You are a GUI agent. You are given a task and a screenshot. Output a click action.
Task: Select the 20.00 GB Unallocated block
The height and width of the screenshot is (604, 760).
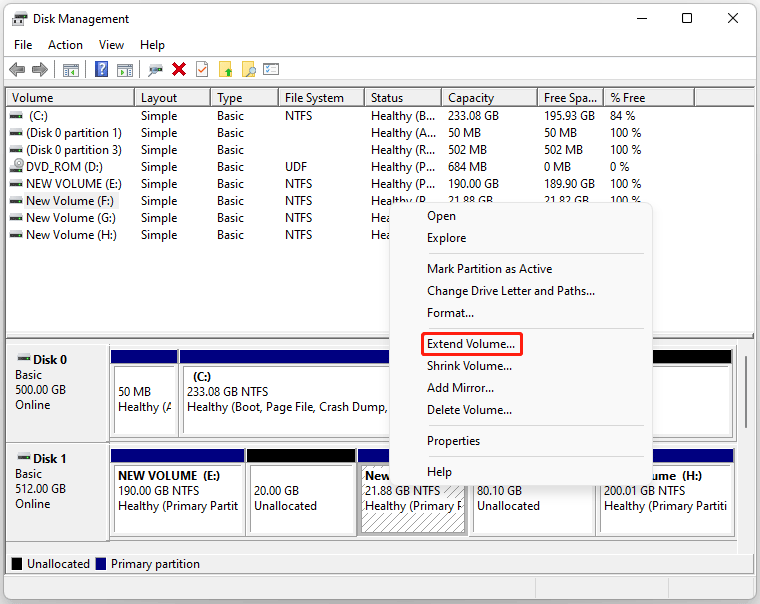tap(301, 492)
